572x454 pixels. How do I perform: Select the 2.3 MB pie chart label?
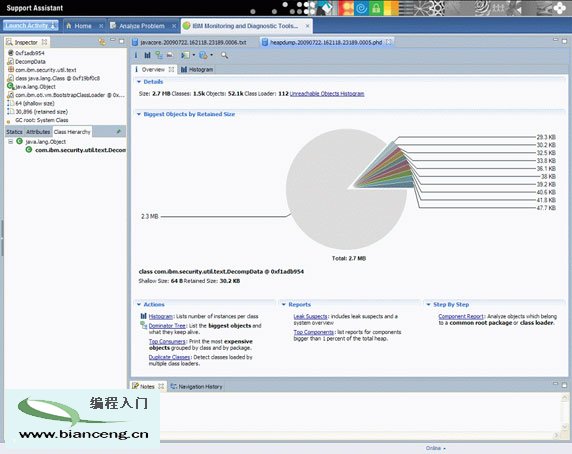tap(150, 216)
